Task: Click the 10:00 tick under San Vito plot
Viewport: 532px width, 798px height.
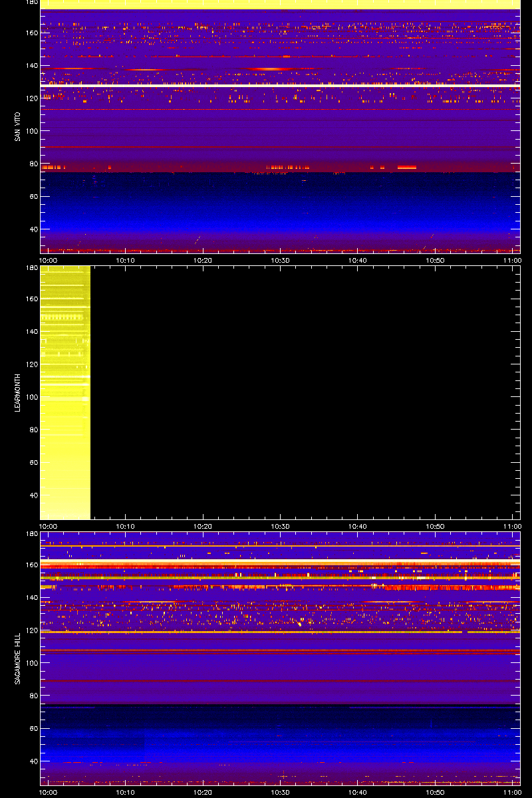Action: [x=49, y=260]
